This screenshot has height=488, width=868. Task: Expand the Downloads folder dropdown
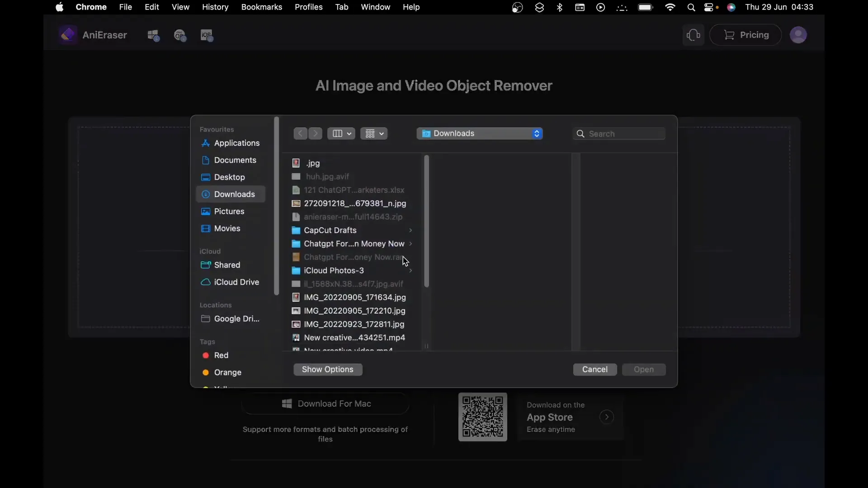(536, 133)
